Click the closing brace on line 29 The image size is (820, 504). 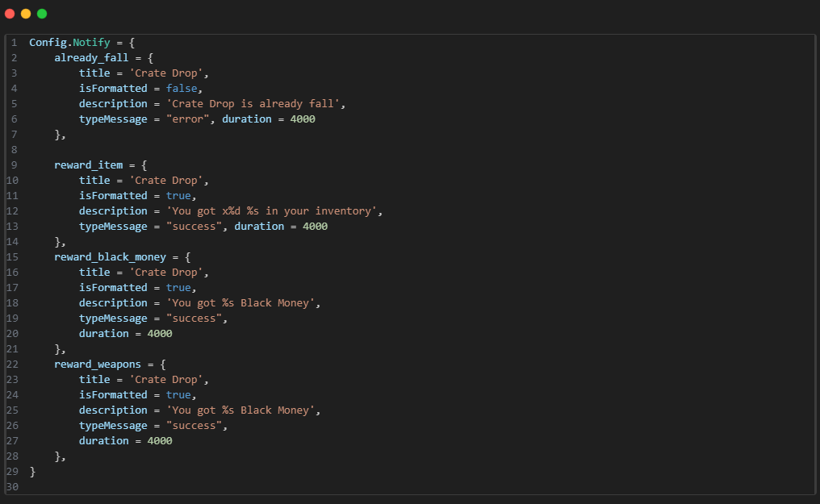[x=32, y=472]
